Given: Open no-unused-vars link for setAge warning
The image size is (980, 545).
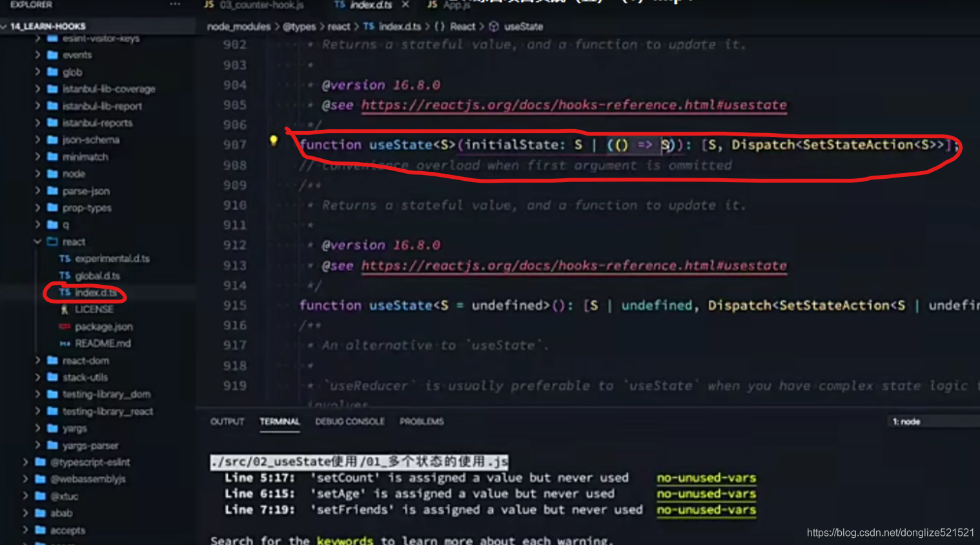Looking at the screenshot, I should point(706,494).
